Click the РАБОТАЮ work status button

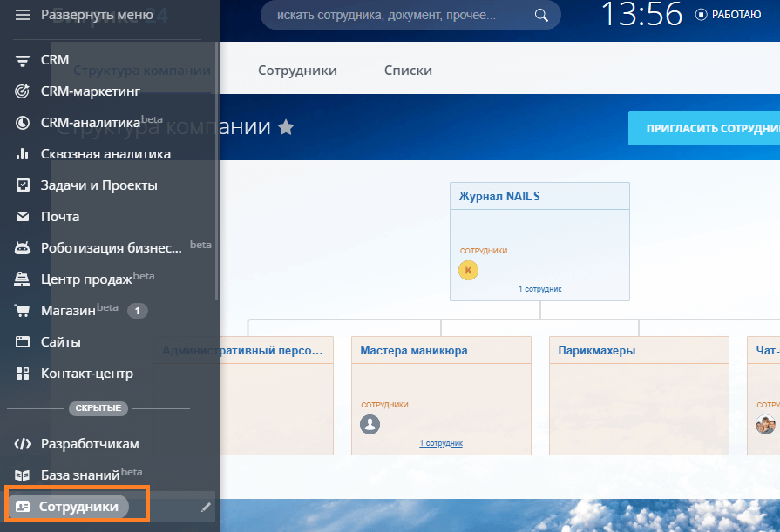tap(728, 15)
